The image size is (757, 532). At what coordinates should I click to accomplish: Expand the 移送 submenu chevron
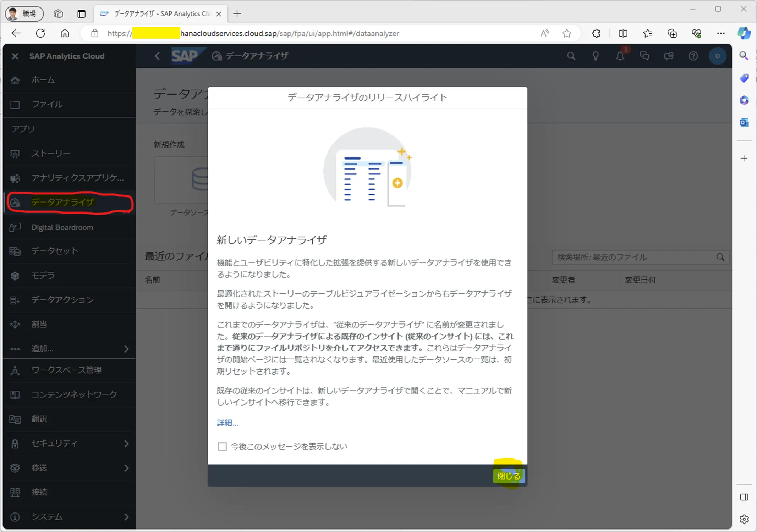[x=126, y=468]
